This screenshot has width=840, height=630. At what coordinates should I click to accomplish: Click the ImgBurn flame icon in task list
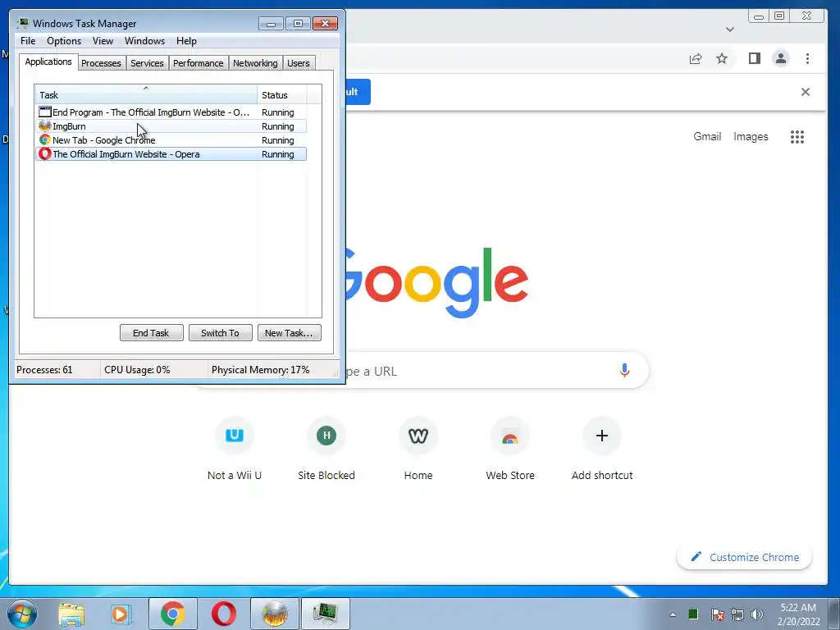(x=45, y=126)
